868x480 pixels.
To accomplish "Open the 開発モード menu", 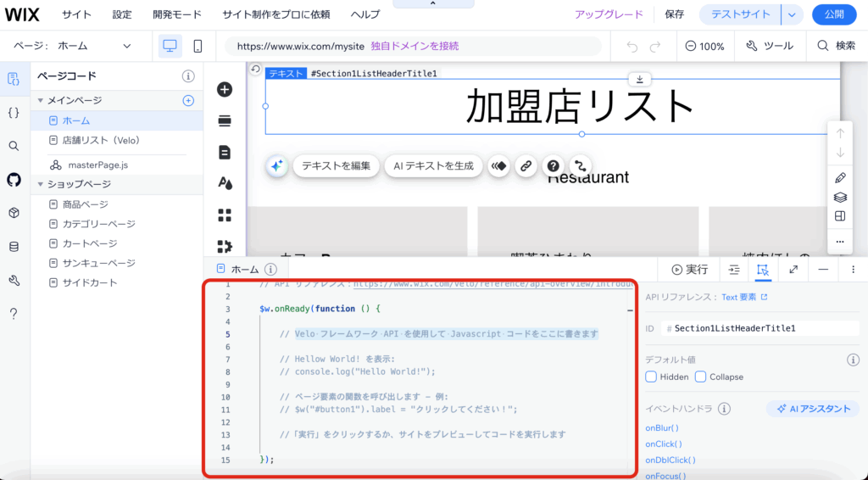I will coord(177,15).
